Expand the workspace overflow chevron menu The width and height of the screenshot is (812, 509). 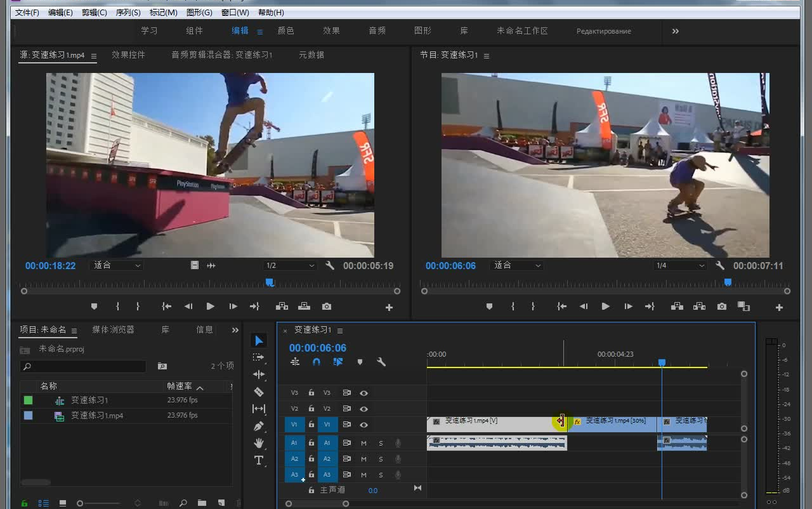pos(676,31)
